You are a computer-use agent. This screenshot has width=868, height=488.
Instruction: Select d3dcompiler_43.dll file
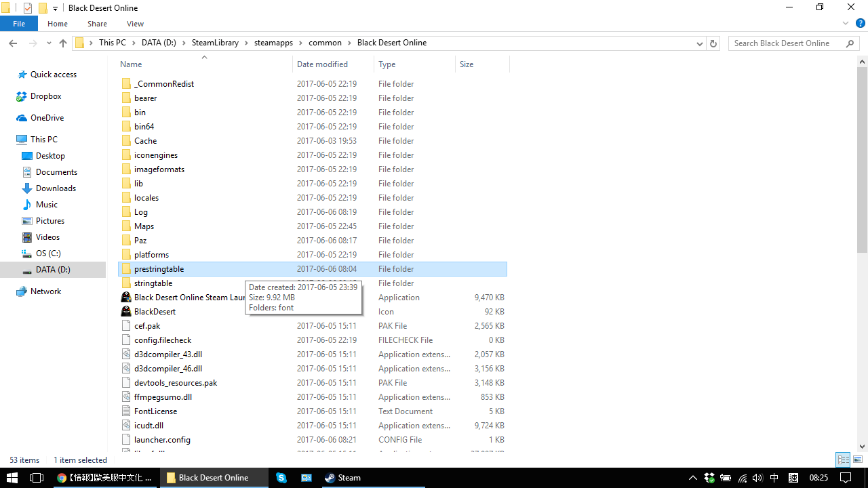click(168, 354)
